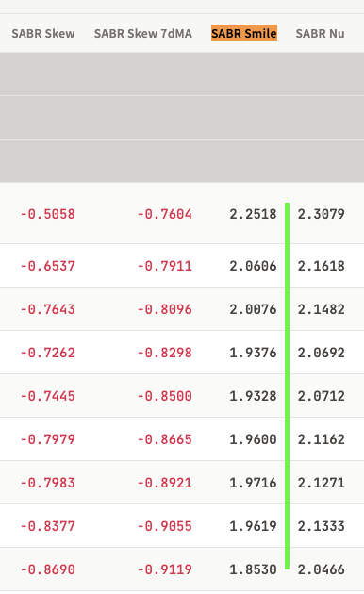Click SABR Nu value 2.0692
Viewport: 364px width, 594px height.
322,353
